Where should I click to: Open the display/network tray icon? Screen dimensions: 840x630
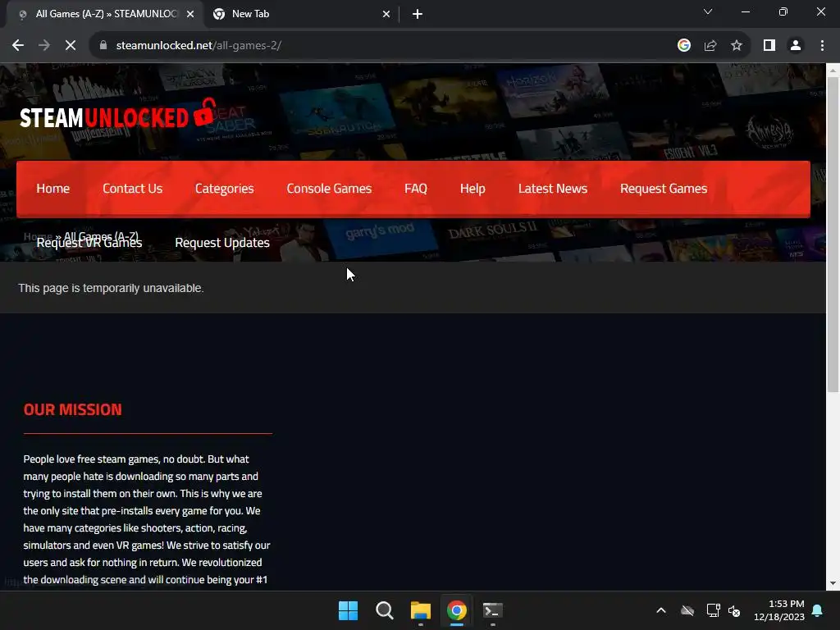tap(713, 610)
